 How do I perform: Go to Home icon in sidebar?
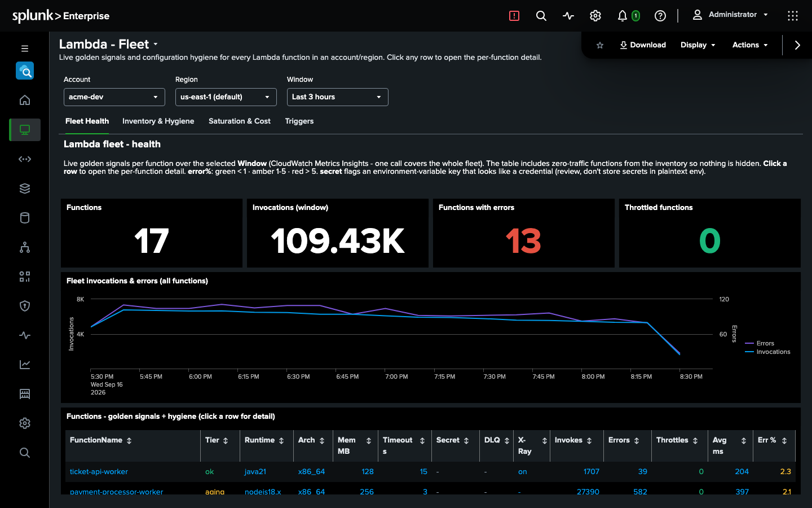click(x=25, y=100)
